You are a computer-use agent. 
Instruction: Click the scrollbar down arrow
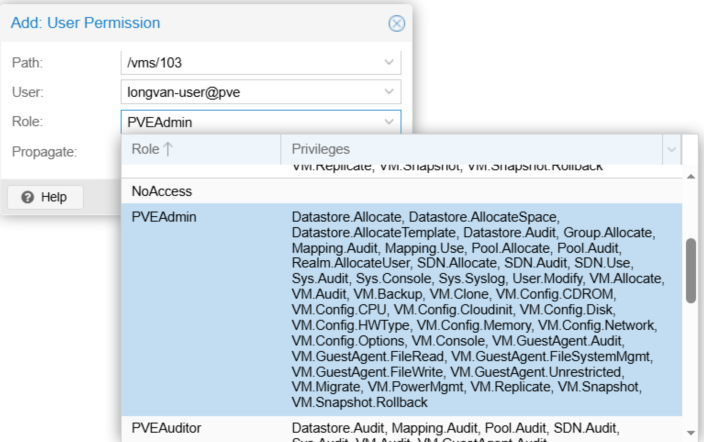(x=691, y=433)
